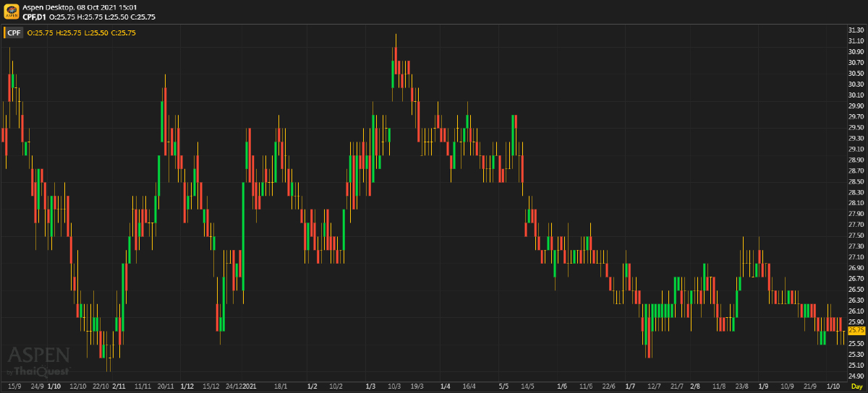The height and width of the screenshot is (393, 868).
Task: Select the CPF symbol label in legend
Action: [x=14, y=33]
